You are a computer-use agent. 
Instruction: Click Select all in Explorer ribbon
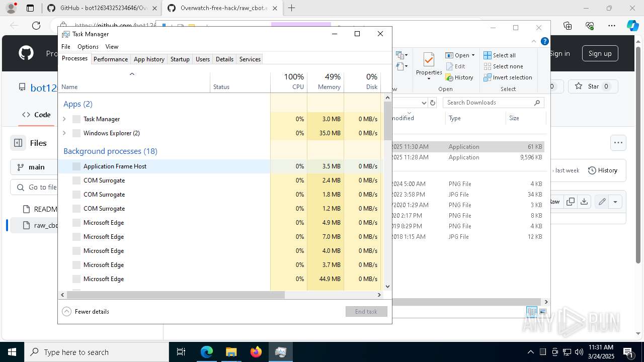500,55
